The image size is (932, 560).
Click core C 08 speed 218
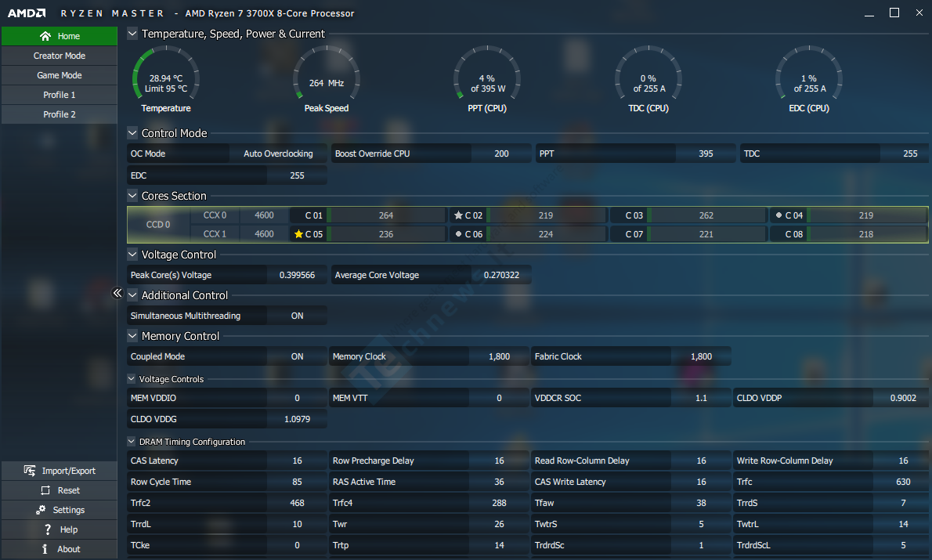point(866,234)
